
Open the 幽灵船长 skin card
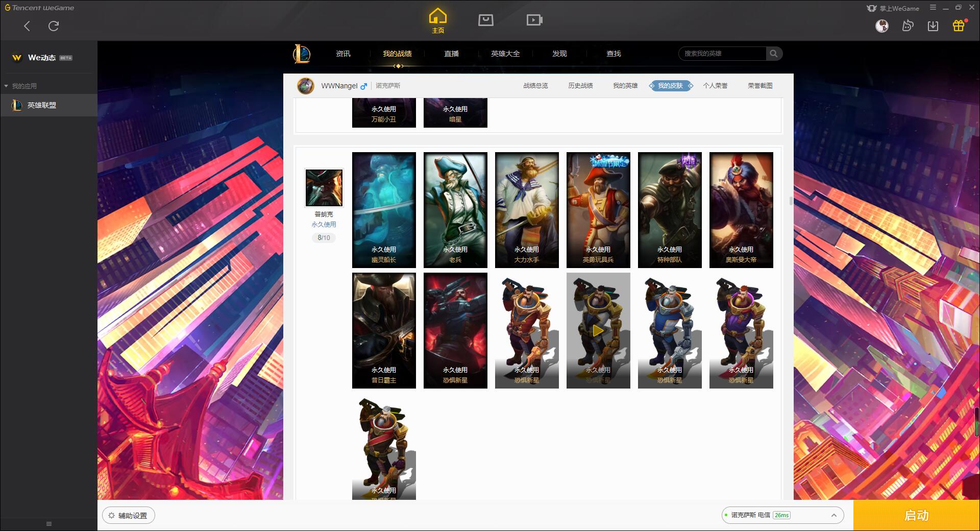(x=384, y=210)
